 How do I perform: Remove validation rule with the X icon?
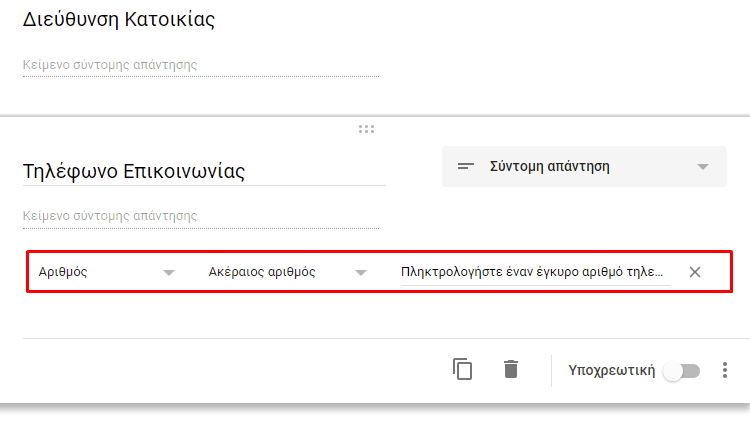[695, 272]
